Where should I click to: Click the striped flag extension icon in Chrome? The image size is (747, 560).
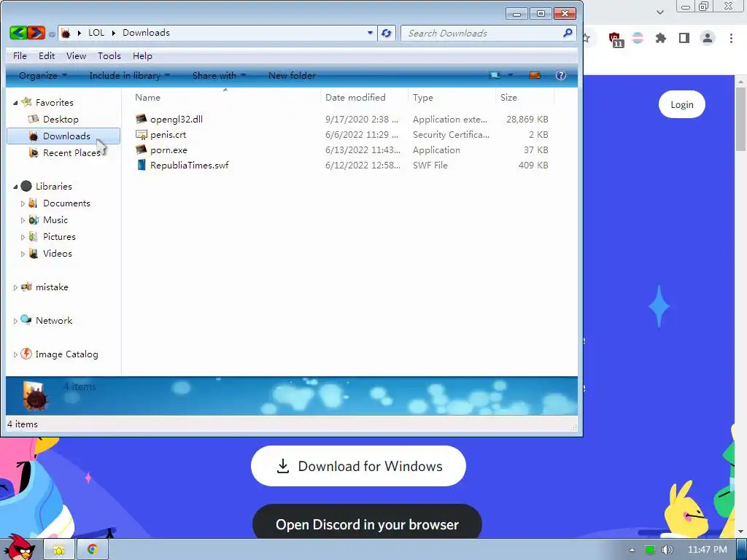[x=638, y=38]
